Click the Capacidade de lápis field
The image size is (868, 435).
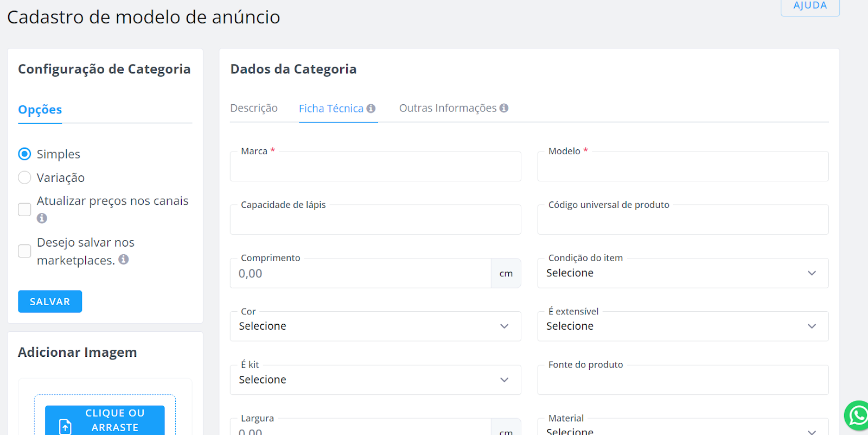tap(375, 220)
